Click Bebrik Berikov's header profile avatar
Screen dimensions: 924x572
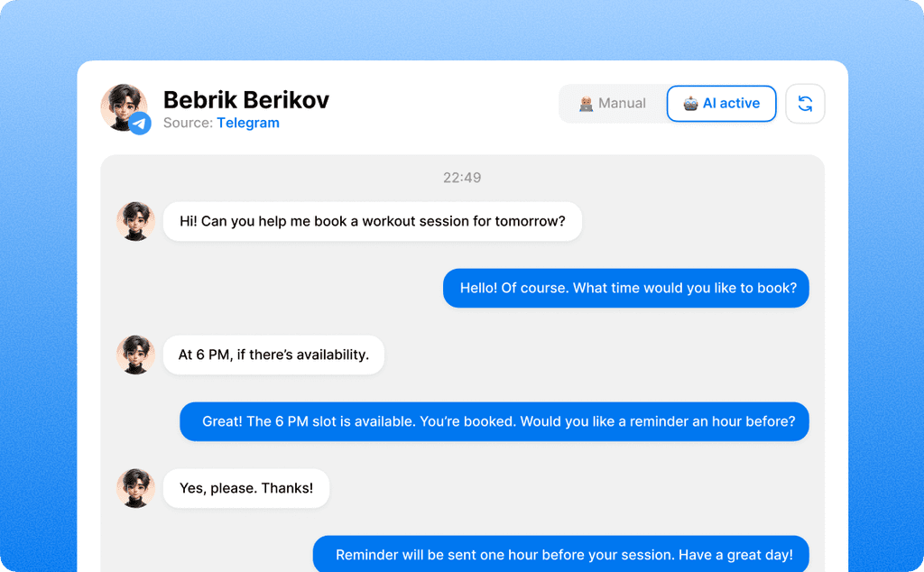click(123, 106)
